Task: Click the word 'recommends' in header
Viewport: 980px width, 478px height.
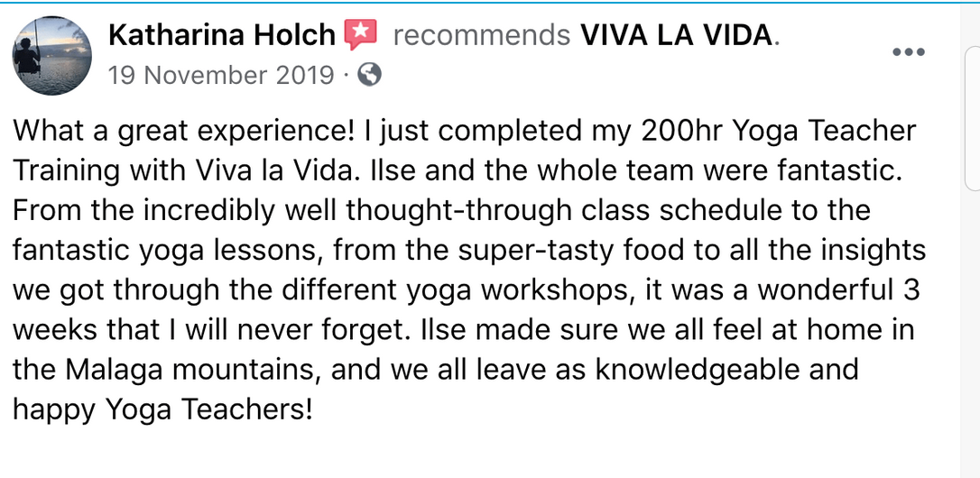Action: (x=482, y=37)
